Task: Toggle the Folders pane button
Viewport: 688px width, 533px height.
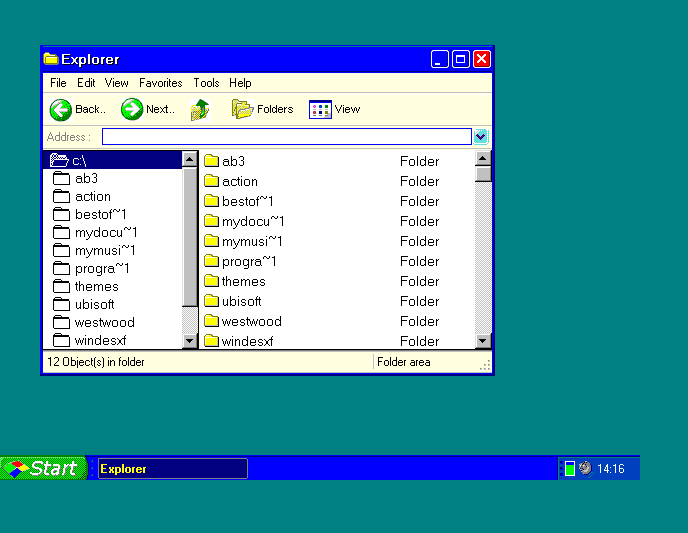Action: click(262, 109)
